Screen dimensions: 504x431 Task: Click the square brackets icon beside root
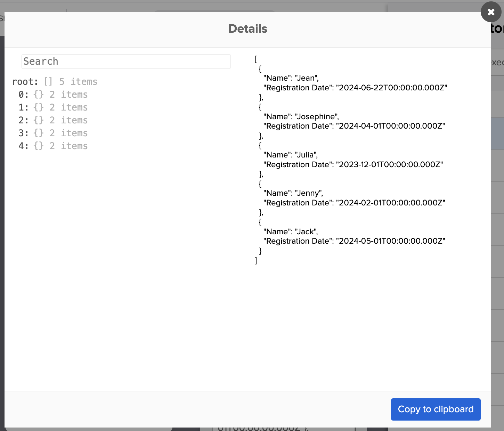coord(48,82)
